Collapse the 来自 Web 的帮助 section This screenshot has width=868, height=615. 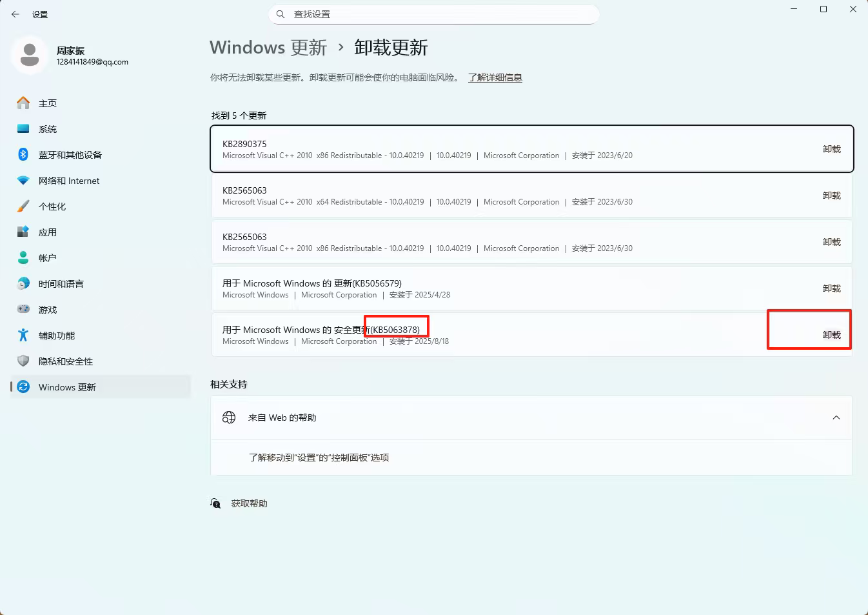(x=836, y=418)
